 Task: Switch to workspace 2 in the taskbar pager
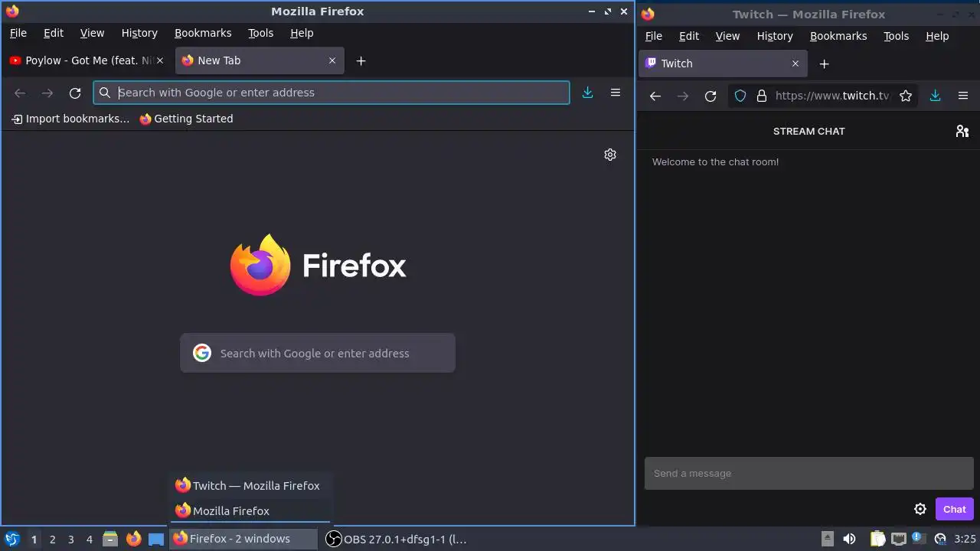[52, 540]
